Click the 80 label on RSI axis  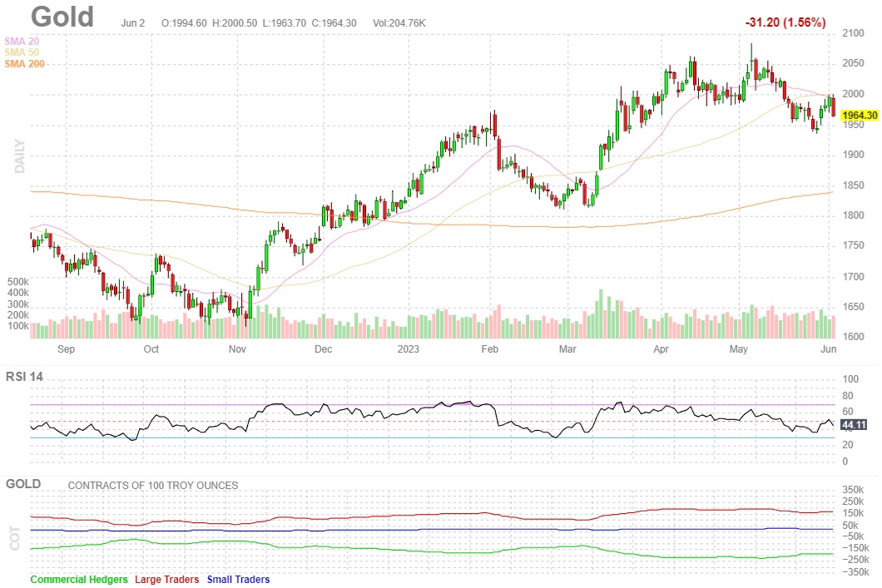pos(848,396)
